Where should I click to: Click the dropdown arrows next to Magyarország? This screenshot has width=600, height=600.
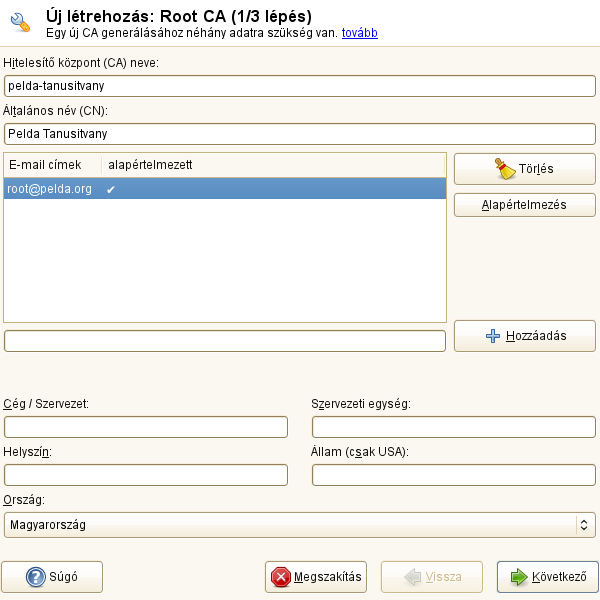[x=583, y=524]
